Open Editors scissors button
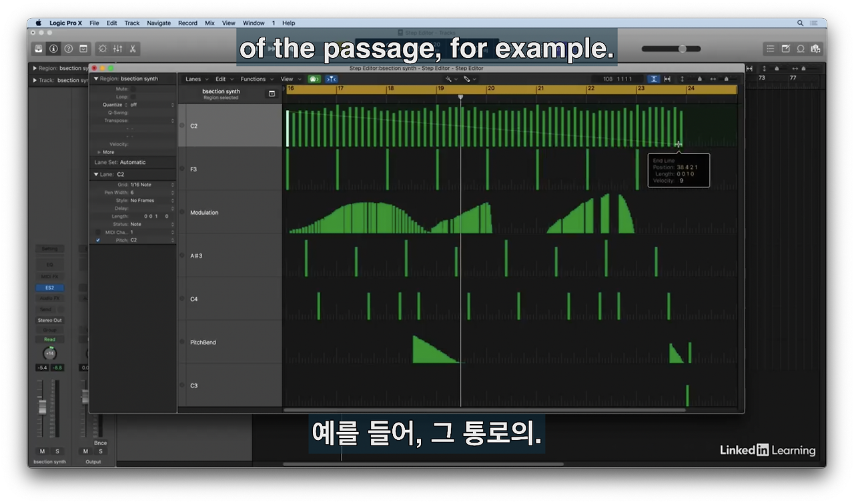 [133, 49]
